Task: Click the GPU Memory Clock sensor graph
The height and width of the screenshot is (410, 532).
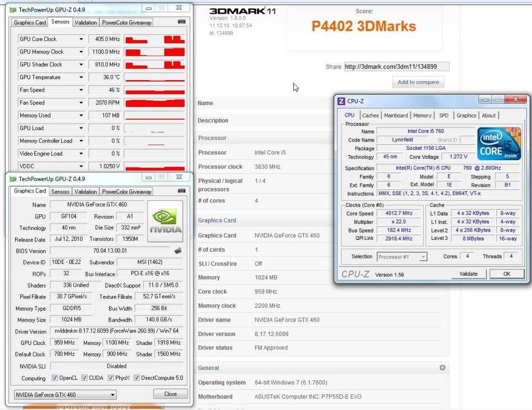Action: 154,52
